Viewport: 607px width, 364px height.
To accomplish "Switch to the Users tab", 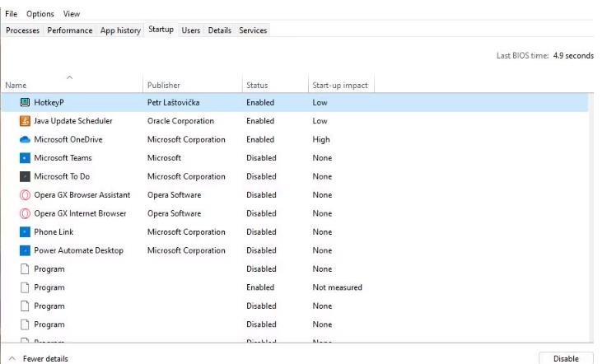I will pyautogui.click(x=191, y=30).
